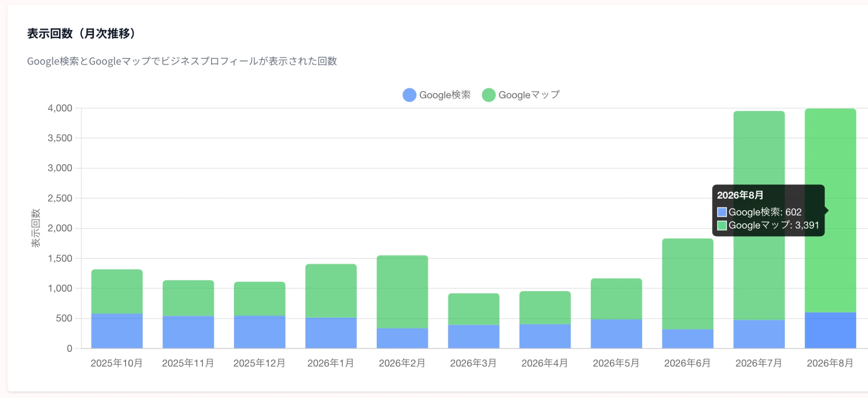The width and height of the screenshot is (868, 398).
Task: Select the green bar segment for 2026年5月
Action: pos(616,299)
